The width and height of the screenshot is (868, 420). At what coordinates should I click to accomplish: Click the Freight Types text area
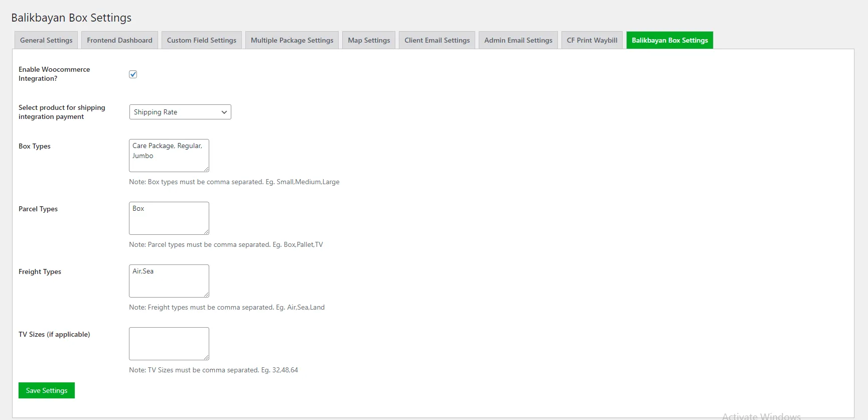coord(169,281)
